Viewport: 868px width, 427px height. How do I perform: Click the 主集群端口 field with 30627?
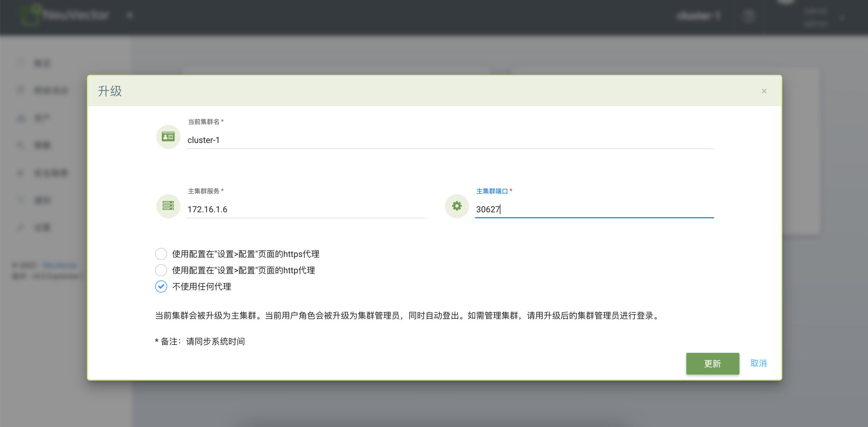point(594,210)
